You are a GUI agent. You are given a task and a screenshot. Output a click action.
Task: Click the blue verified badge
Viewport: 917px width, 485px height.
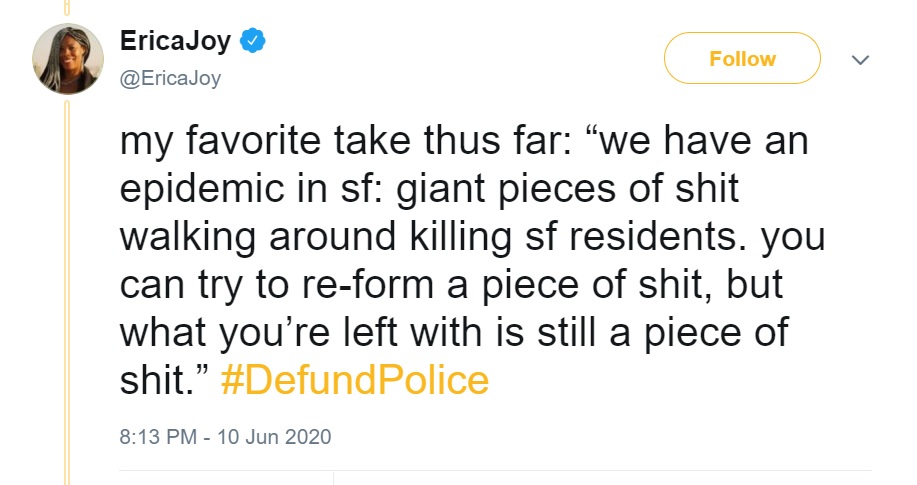pyautogui.click(x=255, y=42)
